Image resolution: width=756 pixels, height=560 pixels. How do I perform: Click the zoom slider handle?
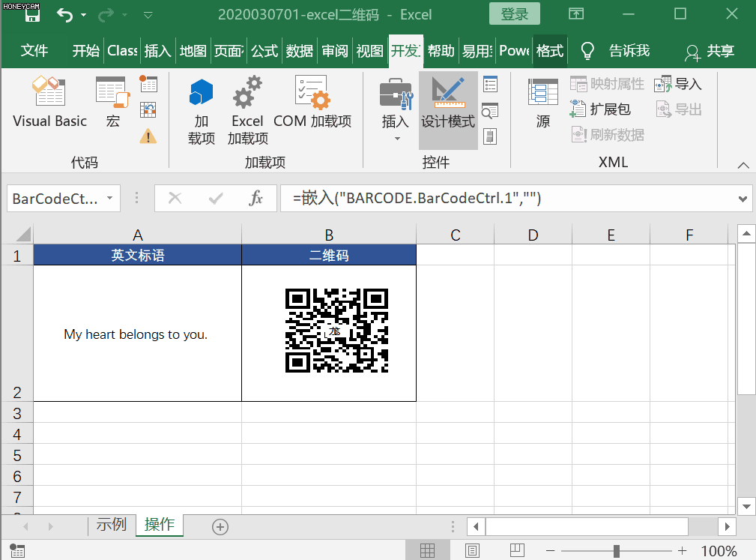[616, 551]
